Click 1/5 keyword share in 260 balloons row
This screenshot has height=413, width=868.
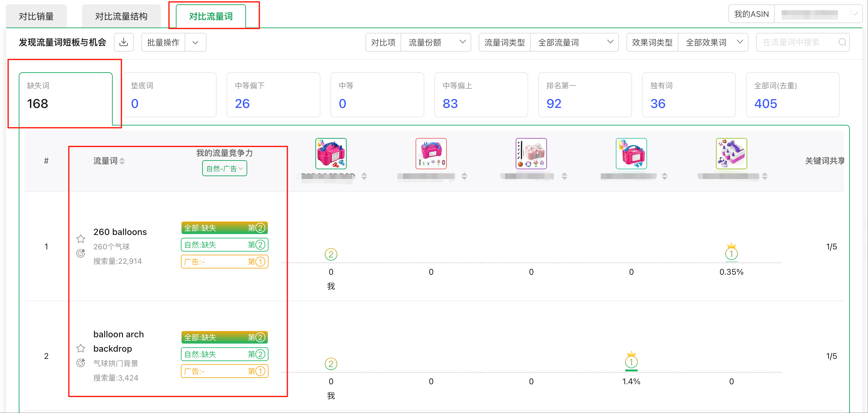831,247
